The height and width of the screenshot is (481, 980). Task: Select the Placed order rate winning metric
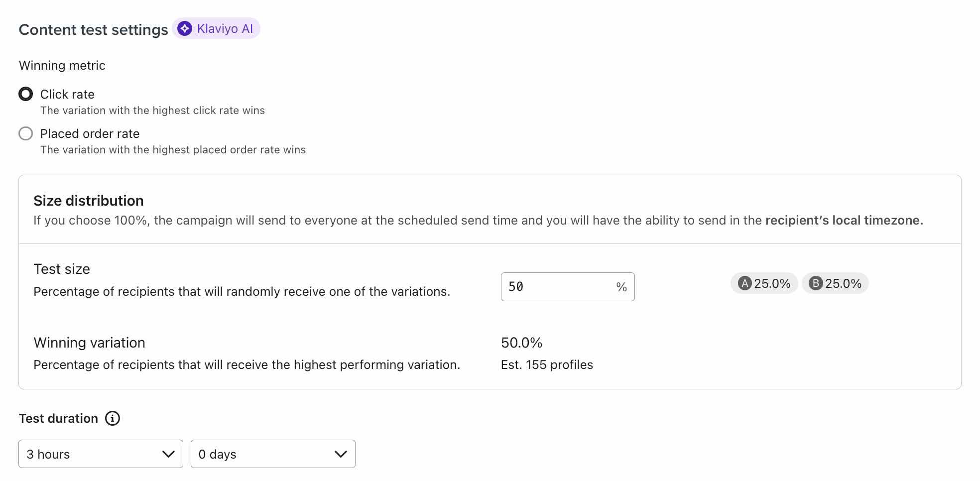point(25,133)
